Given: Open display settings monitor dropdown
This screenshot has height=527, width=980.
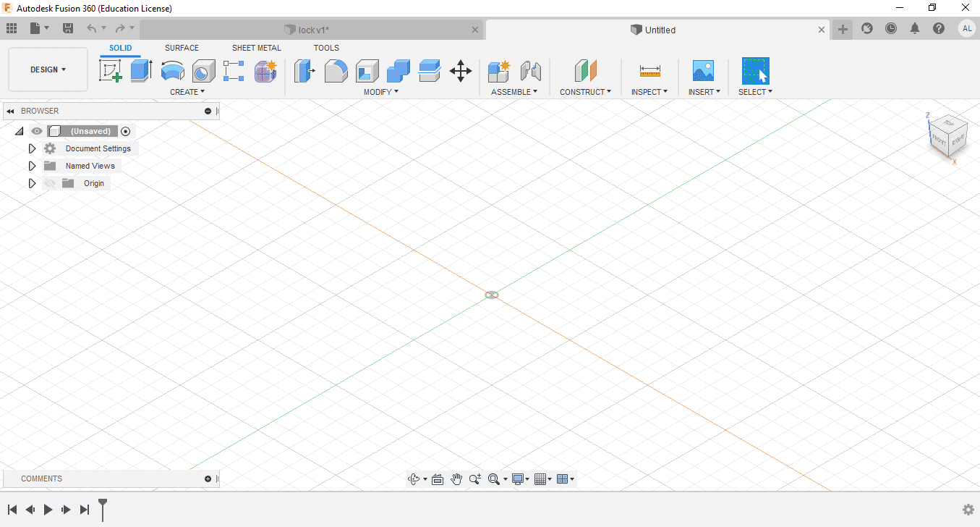Looking at the screenshot, I should coord(521,479).
